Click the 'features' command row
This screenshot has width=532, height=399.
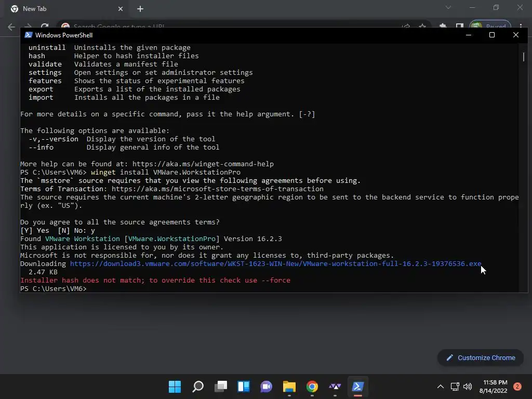pyautogui.click(x=137, y=81)
